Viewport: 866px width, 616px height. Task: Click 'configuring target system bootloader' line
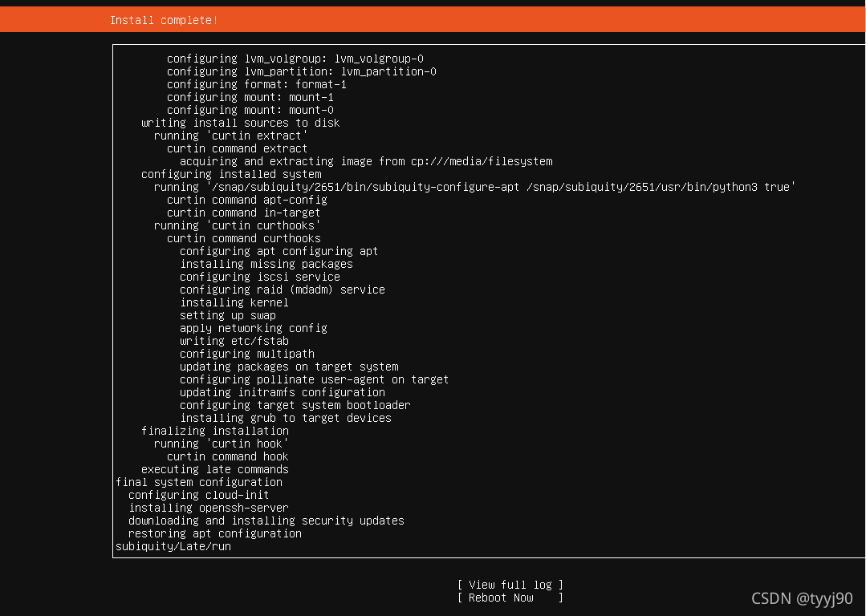(295, 405)
